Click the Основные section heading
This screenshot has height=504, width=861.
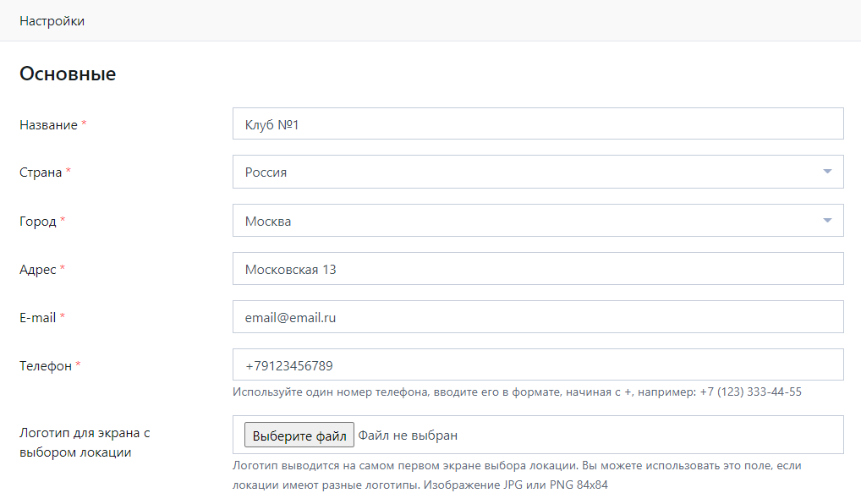(x=68, y=74)
